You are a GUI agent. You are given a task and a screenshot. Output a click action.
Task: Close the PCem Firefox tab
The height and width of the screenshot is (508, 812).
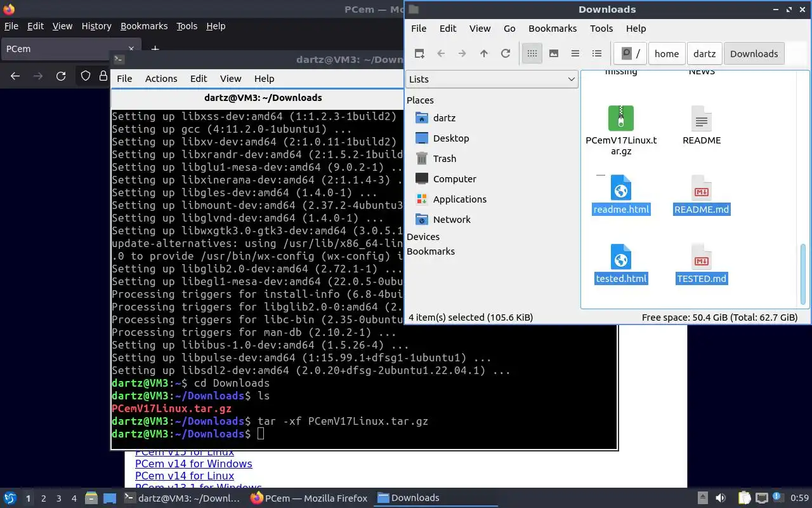(x=131, y=49)
